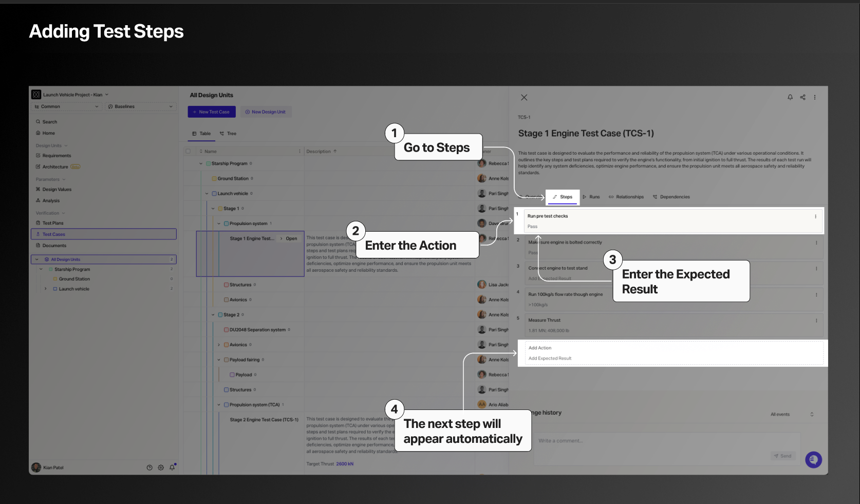The image size is (860, 504).
Task: Click the Kian Patel avatar
Action: click(36, 468)
